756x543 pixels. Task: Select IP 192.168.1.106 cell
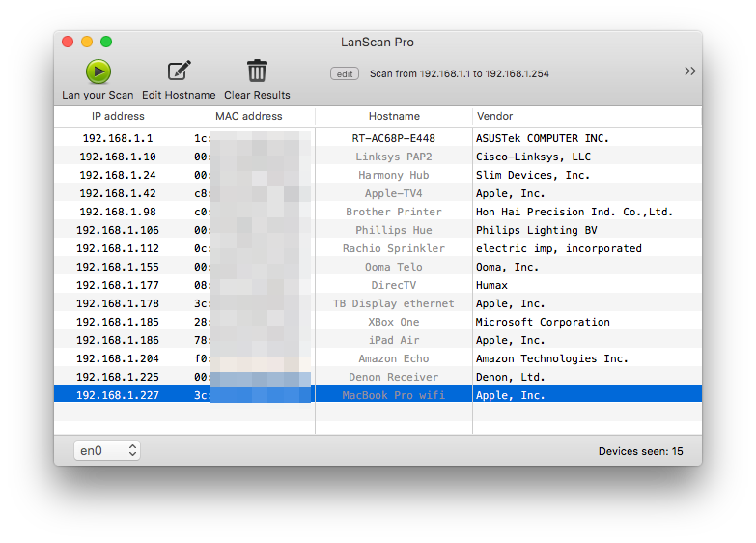(x=118, y=230)
